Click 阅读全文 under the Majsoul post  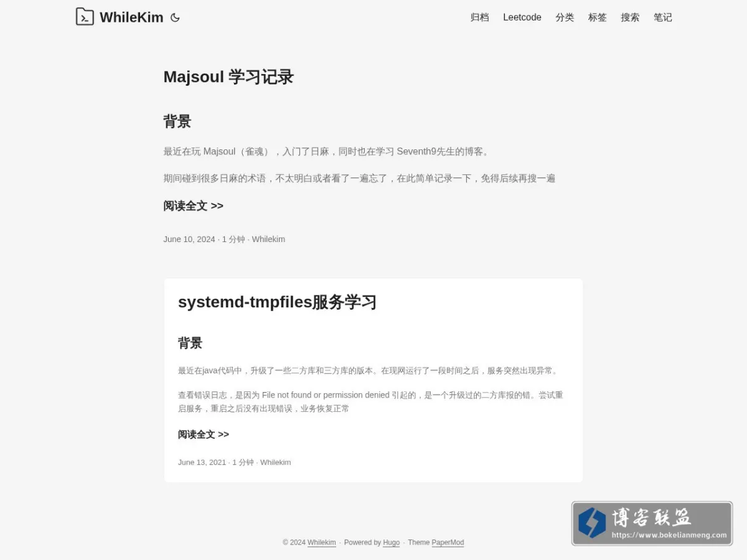point(193,206)
